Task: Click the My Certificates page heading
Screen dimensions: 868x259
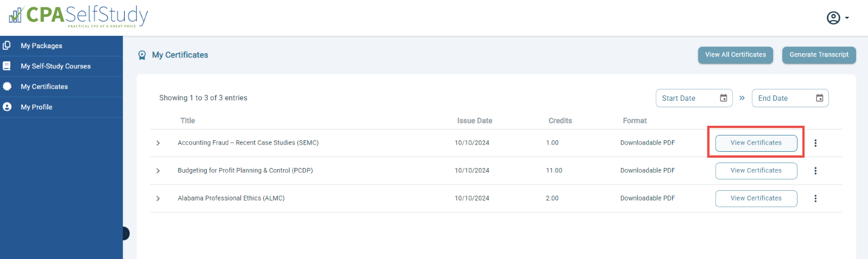Action: (180, 55)
